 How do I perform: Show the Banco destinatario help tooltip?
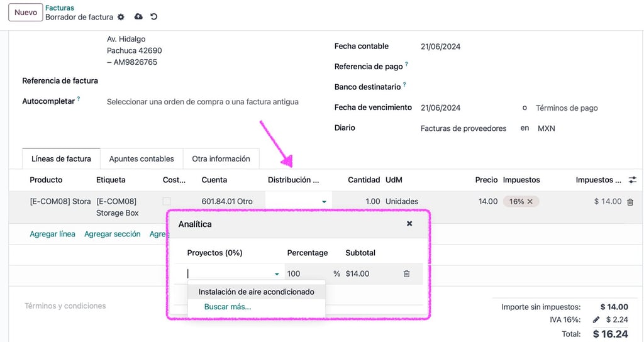(404, 85)
